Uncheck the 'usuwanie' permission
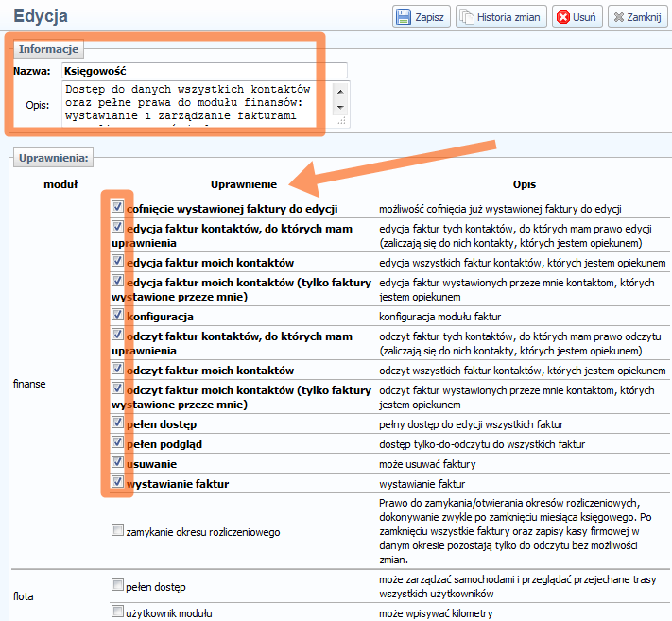This screenshot has height=621, width=672. (117, 463)
